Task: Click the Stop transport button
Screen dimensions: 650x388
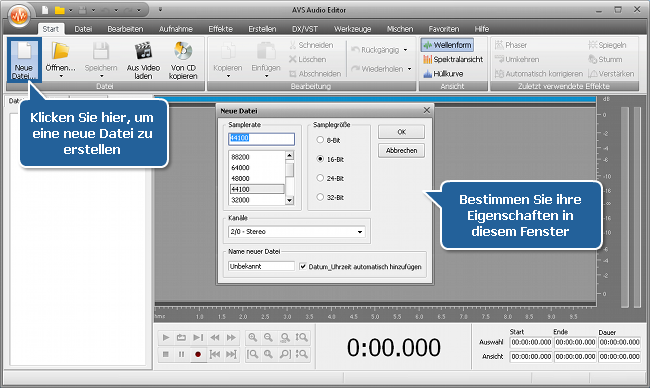Action: (166, 354)
